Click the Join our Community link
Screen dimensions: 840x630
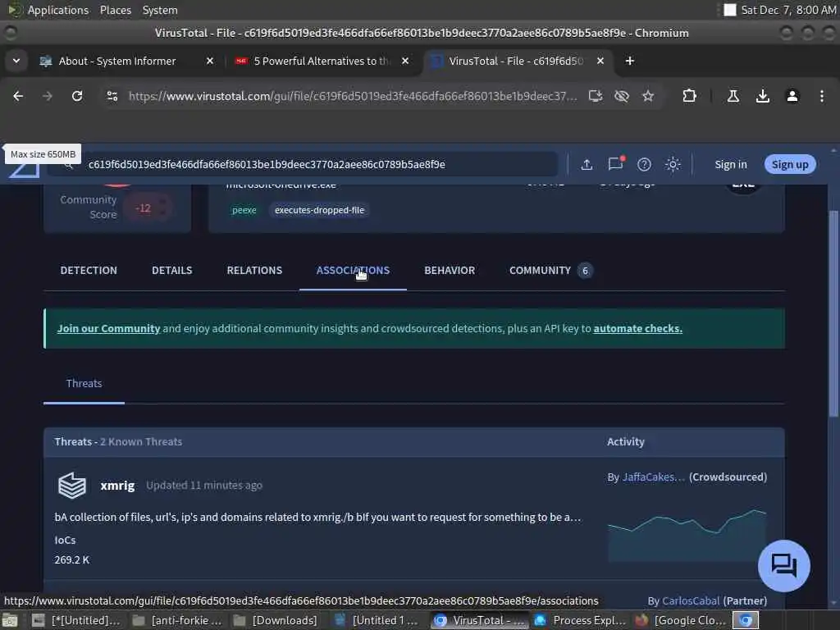click(109, 328)
